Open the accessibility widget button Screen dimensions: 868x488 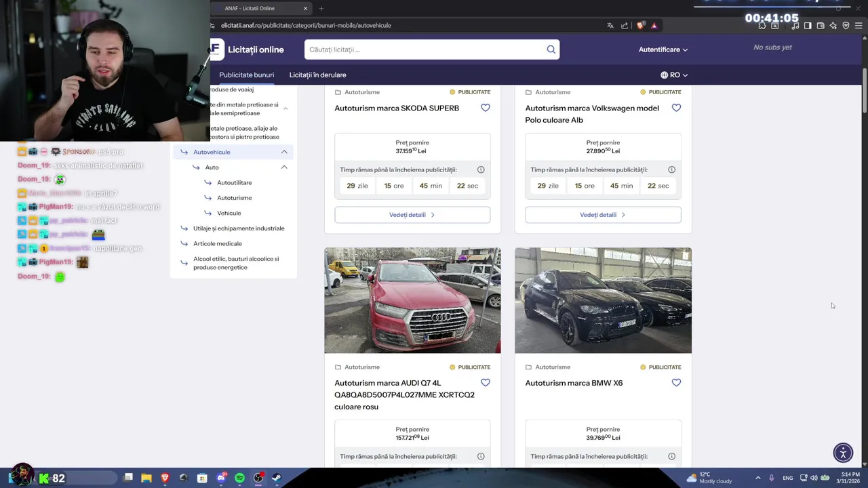(843, 452)
